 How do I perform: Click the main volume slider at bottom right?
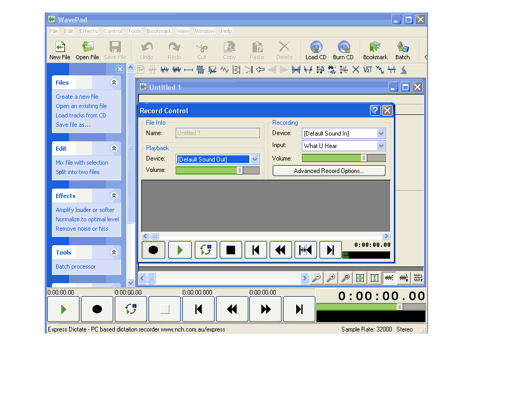(x=400, y=307)
